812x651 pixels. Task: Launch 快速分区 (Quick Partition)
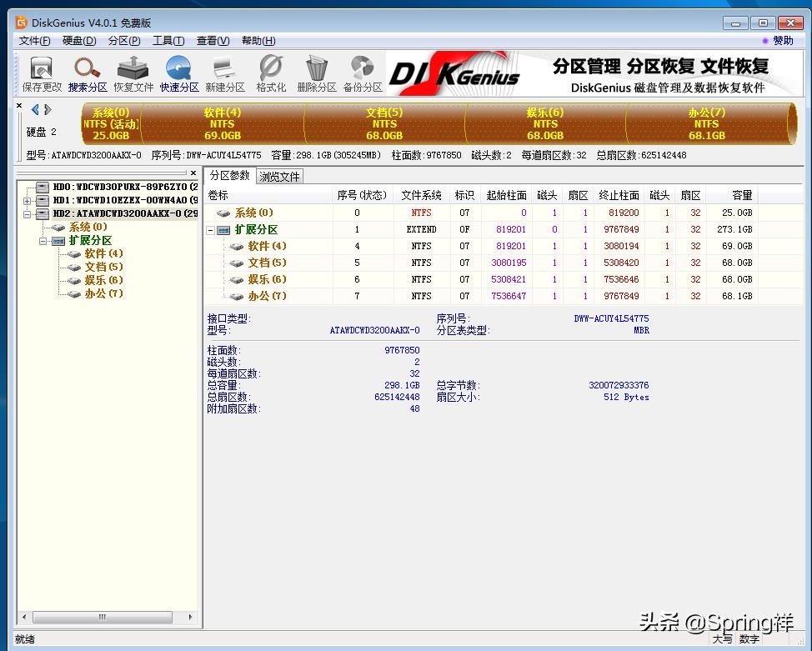tap(178, 73)
